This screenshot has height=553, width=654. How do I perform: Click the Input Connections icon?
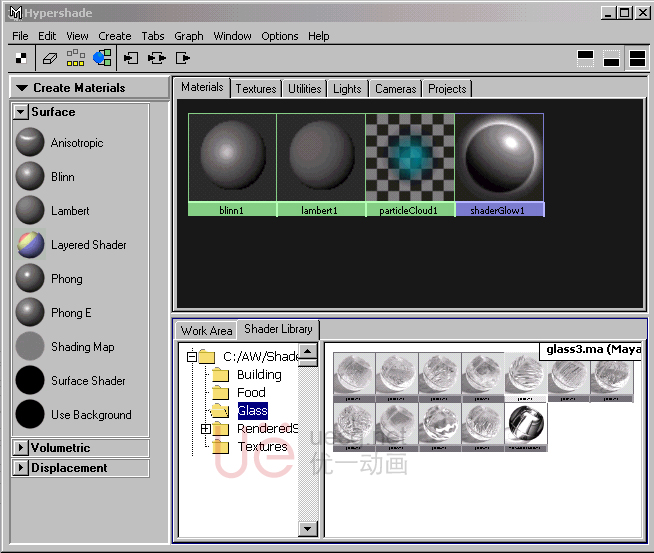click(x=131, y=58)
